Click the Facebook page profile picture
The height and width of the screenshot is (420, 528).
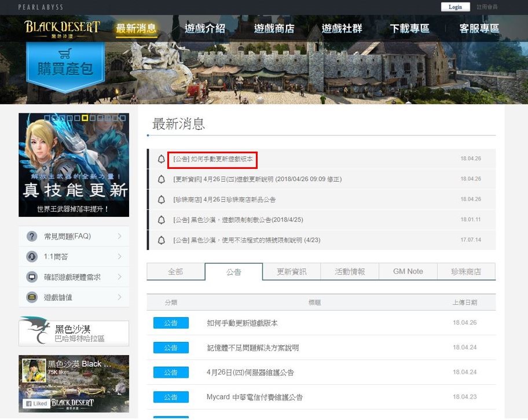(34, 370)
